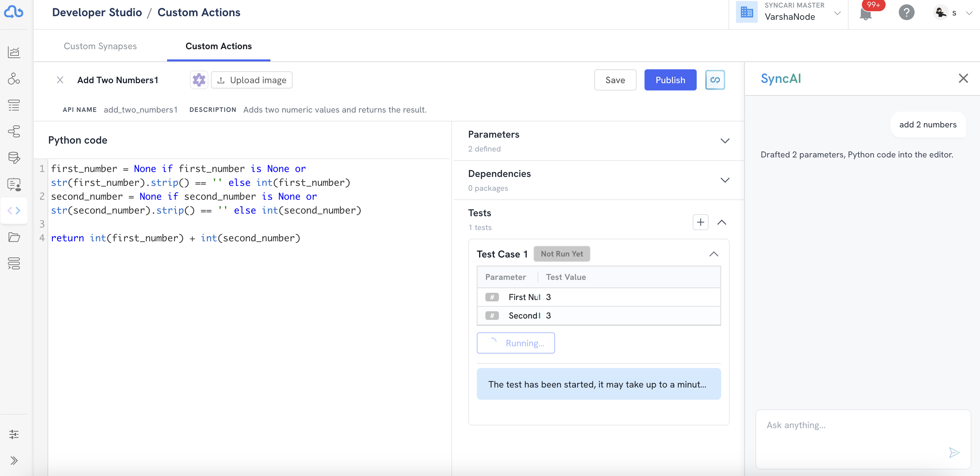The width and height of the screenshot is (980, 476).
Task: Click the test started info message
Action: [x=598, y=384]
